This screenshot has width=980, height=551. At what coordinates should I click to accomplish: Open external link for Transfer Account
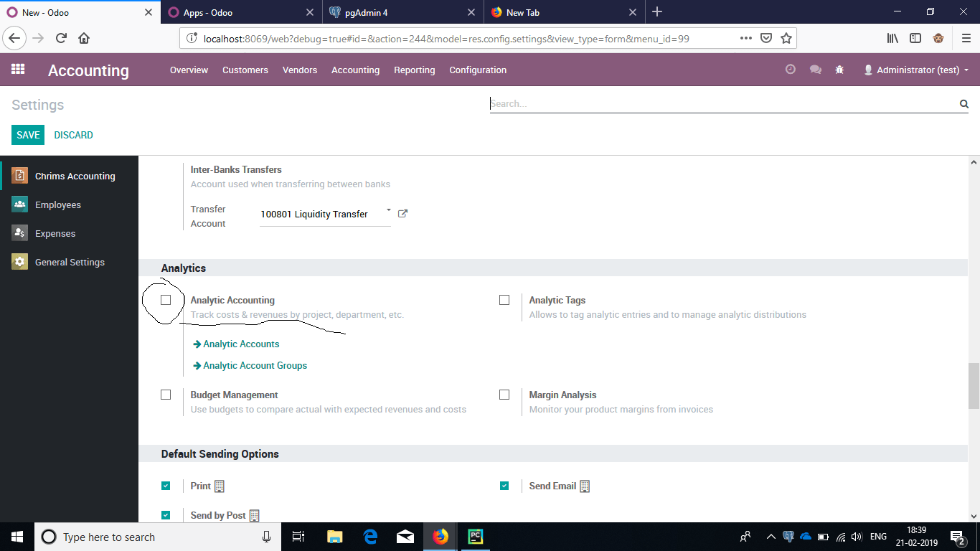pyautogui.click(x=402, y=214)
